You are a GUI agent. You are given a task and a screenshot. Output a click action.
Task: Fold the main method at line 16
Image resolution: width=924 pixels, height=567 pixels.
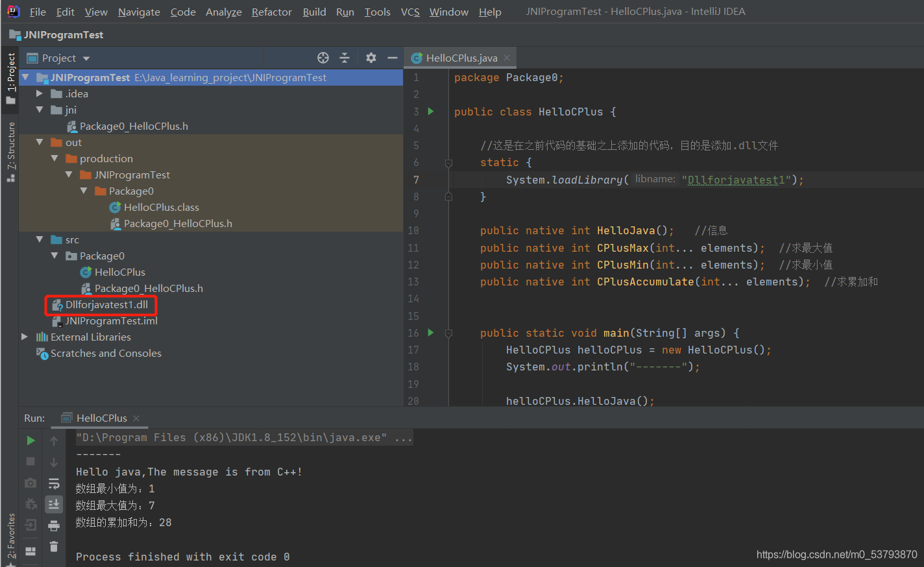(448, 333)
